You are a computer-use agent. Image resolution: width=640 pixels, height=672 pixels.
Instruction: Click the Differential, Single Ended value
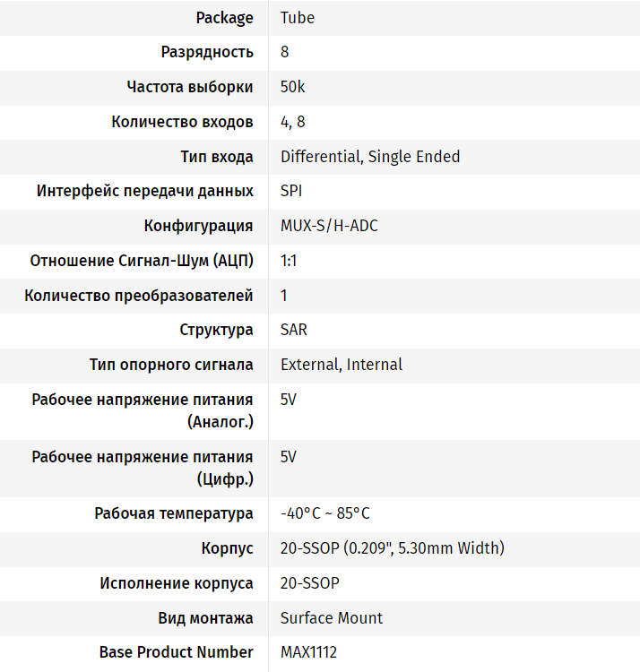[370, 157]
